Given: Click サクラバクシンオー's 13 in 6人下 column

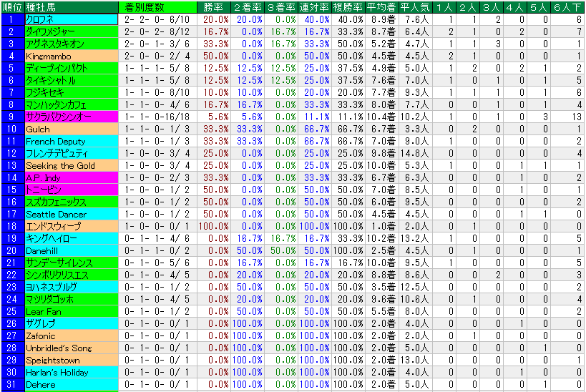Looking at the screenshot, I should (567, 117).
